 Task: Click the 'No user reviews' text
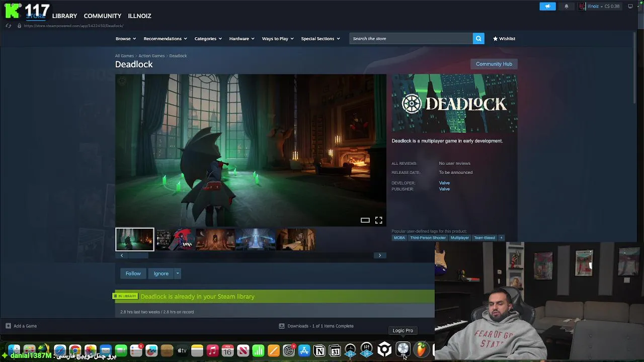pyautogui.click(x=454, y=163)
